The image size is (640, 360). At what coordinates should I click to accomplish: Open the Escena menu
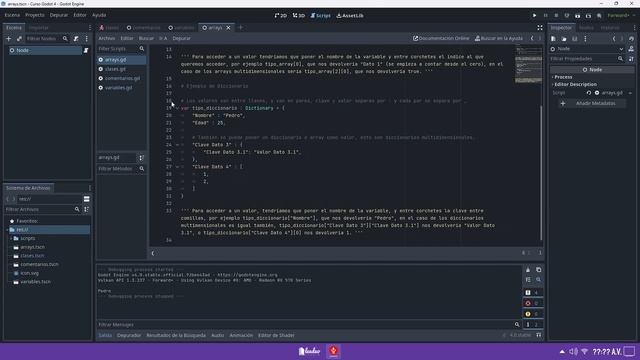coord(12,15)
